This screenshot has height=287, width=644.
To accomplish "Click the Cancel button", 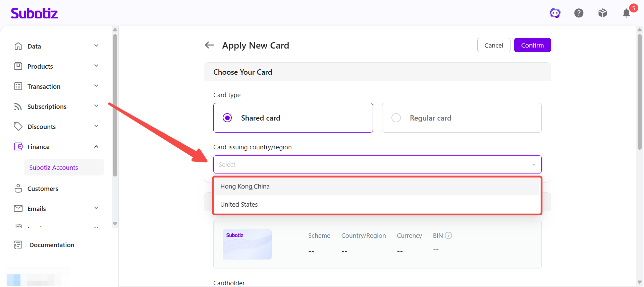I will pos(494,45).
